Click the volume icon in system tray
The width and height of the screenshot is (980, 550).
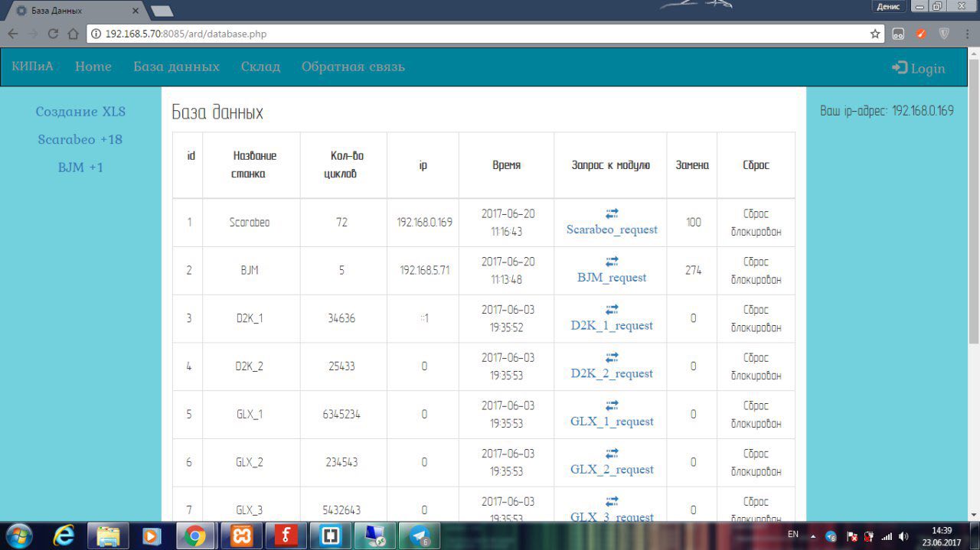click(903, 536)
